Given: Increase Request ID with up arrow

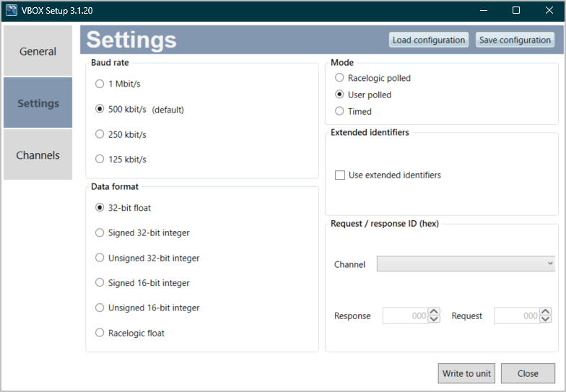Looking at the screenshot, I should coord(546,312).
